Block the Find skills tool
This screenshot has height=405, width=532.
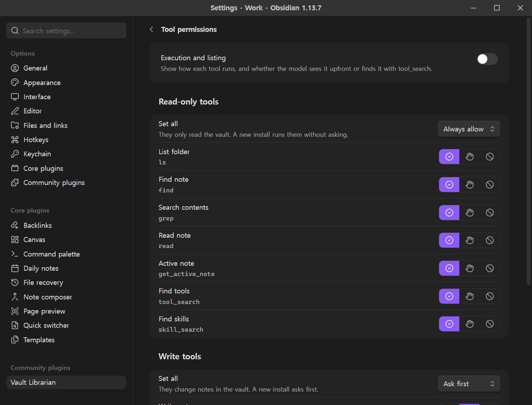coord(490,324)
